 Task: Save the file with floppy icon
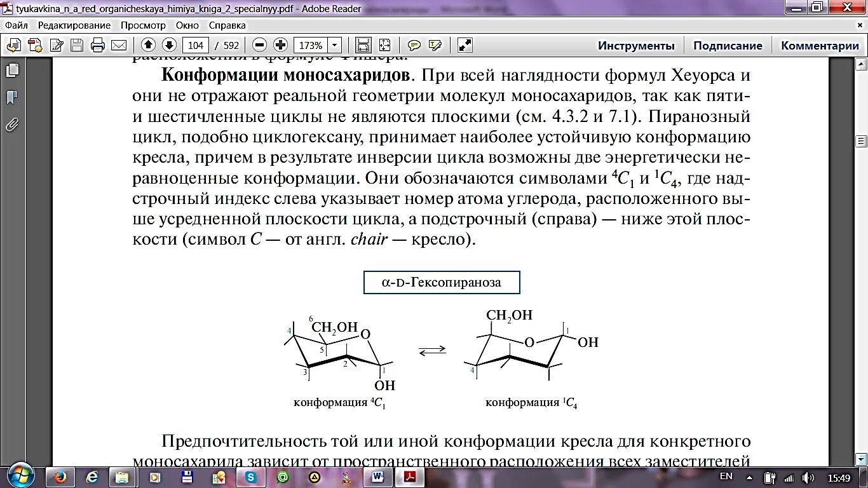tap(77, 45)
